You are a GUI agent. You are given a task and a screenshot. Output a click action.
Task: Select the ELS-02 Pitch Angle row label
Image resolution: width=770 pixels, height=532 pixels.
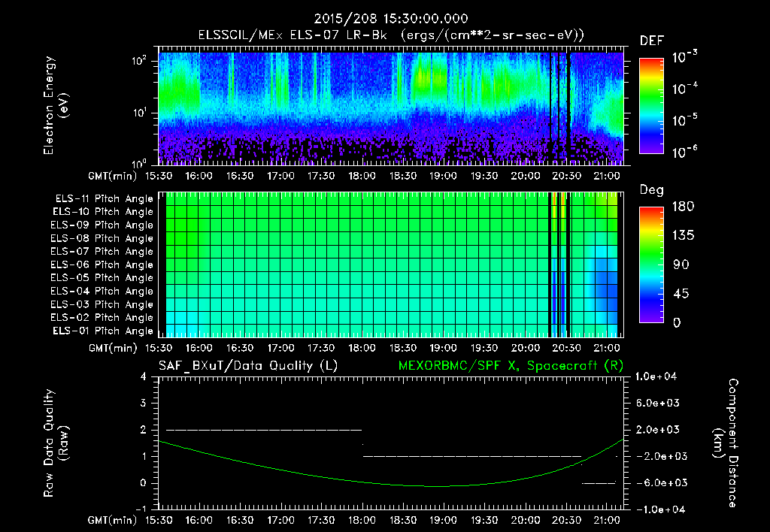click(102, 318)
